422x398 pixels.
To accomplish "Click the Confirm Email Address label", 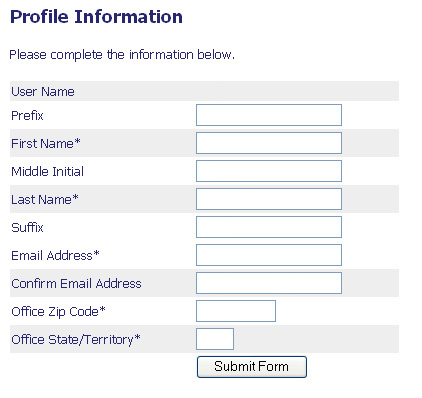I will 76,283.
